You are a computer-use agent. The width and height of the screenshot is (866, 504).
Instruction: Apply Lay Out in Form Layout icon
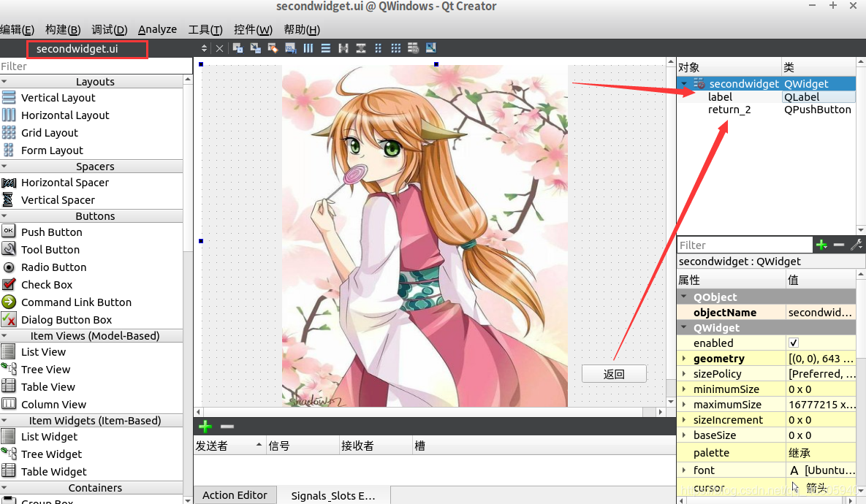click(x=379, y=48)
